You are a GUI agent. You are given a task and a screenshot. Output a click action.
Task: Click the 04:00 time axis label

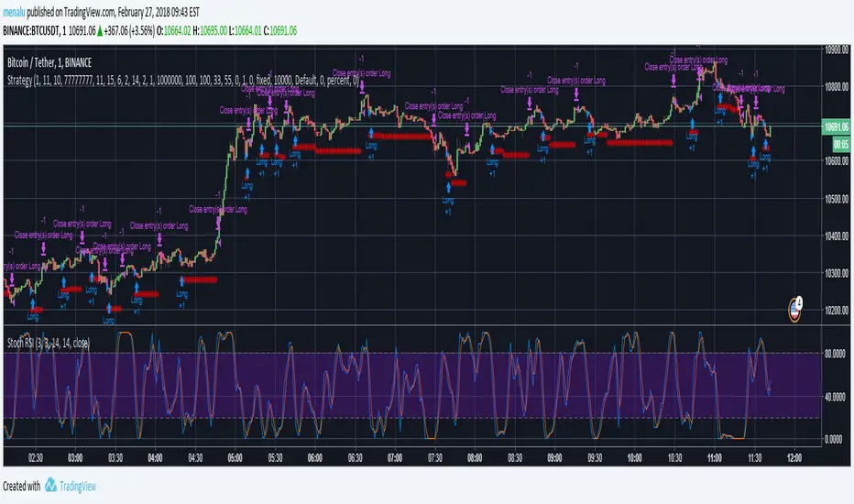pyautogui.click(x=155, y=458)
